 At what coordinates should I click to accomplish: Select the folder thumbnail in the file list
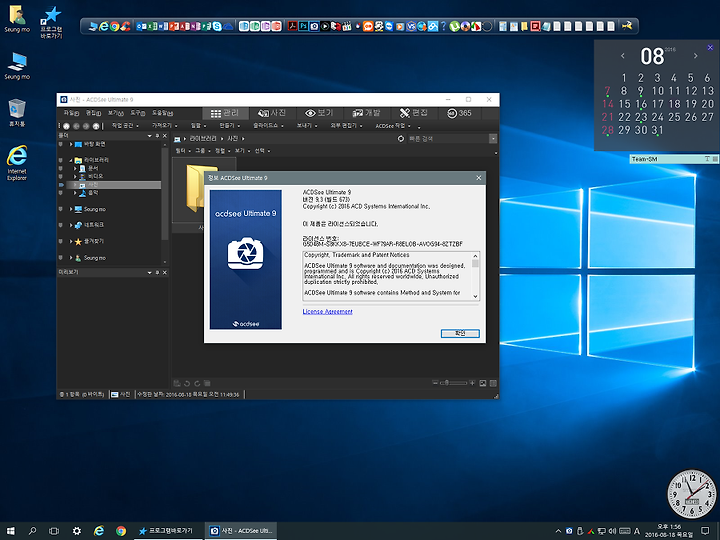[x=196, y=188]
